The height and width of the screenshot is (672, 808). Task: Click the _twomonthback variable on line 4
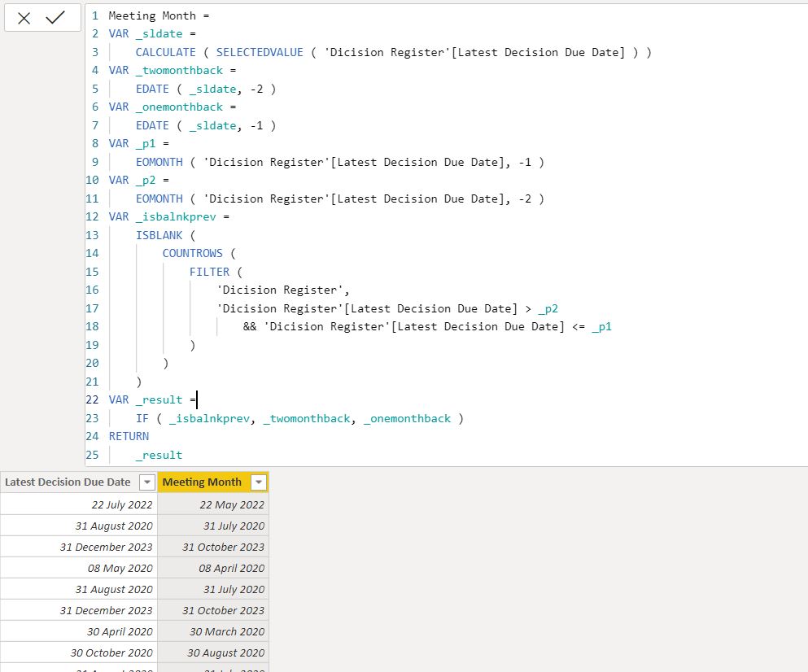pos(179,71)
